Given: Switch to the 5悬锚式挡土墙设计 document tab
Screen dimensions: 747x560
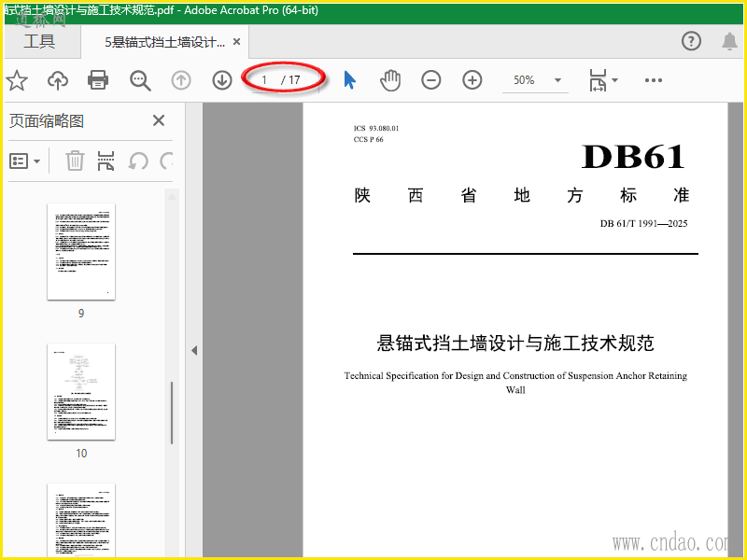Looking at the screenshot, I should (x=164, y=42).
